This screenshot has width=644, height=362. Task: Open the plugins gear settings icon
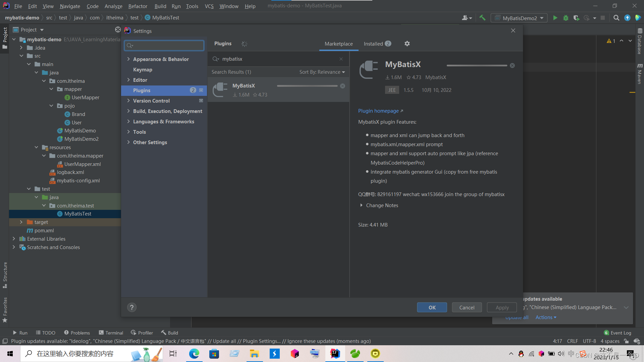407,44
